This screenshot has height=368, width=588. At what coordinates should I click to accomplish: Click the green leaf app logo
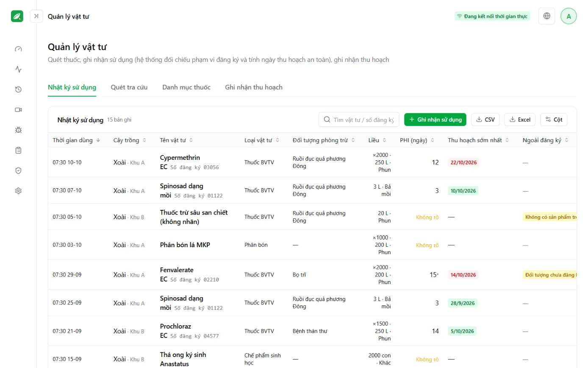tap(17, 16)
